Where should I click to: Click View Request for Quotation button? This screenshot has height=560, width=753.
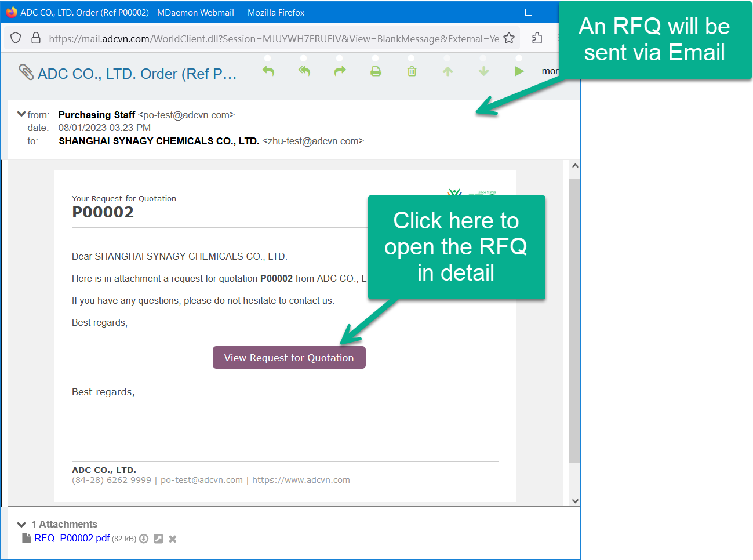coord(289,358)
